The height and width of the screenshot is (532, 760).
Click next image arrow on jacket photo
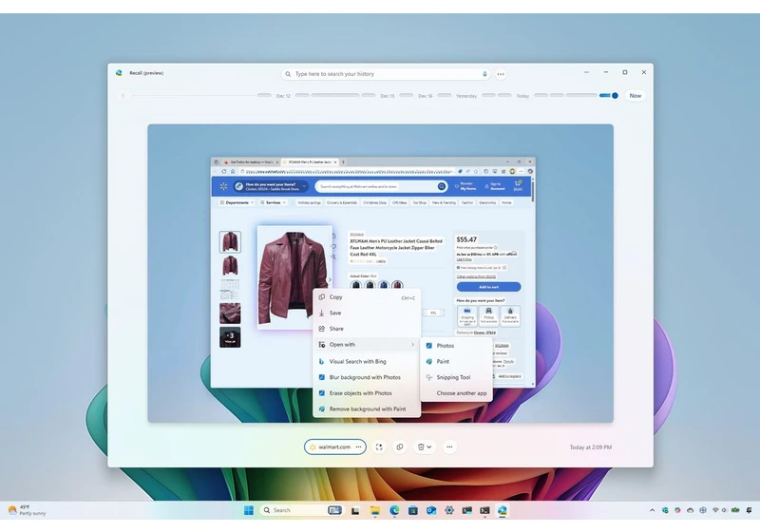(330, 279)
